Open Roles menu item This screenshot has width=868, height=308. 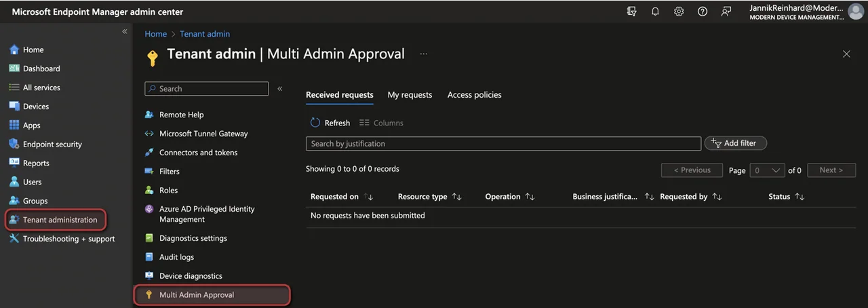pos(168,191)
